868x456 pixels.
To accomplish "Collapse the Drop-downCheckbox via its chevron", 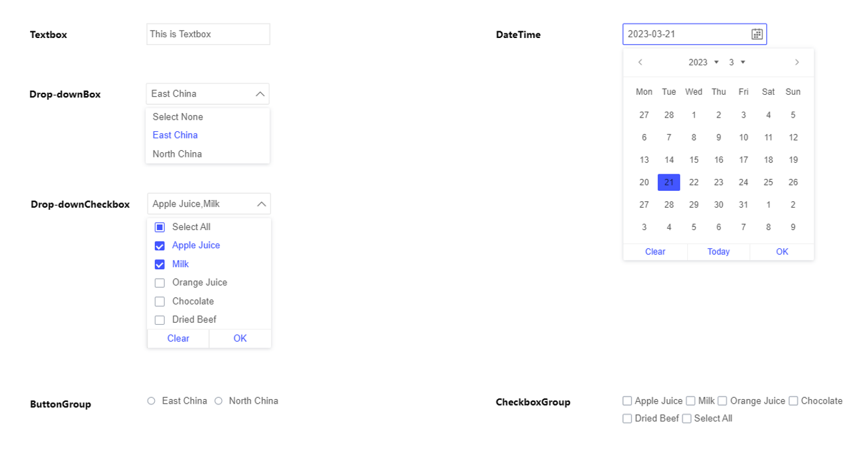I will coord(262,203).
